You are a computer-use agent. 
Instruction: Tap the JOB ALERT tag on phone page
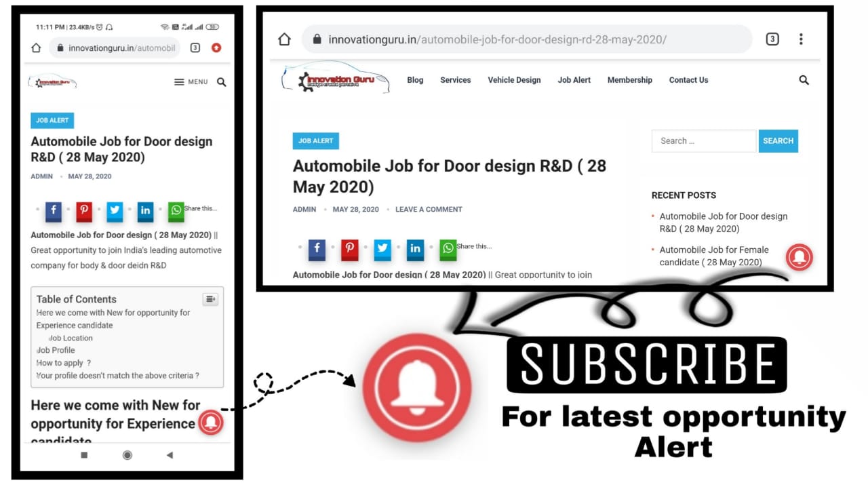coord(52,120)
